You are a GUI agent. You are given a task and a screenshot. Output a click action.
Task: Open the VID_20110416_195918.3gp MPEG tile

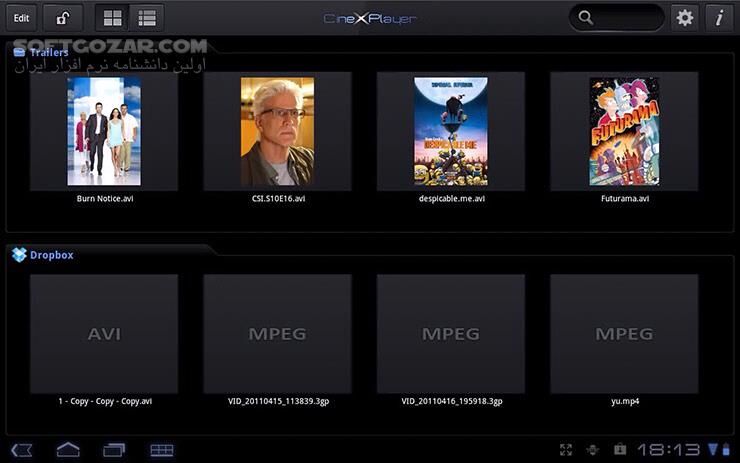pyautogui.click(x=451, y=334)
